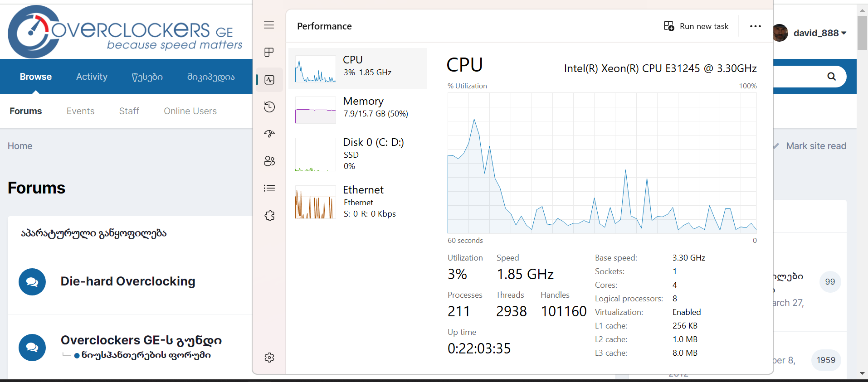Open App history page icon
The width and height of the screenshot is (868, 382).
pos(269,107)
